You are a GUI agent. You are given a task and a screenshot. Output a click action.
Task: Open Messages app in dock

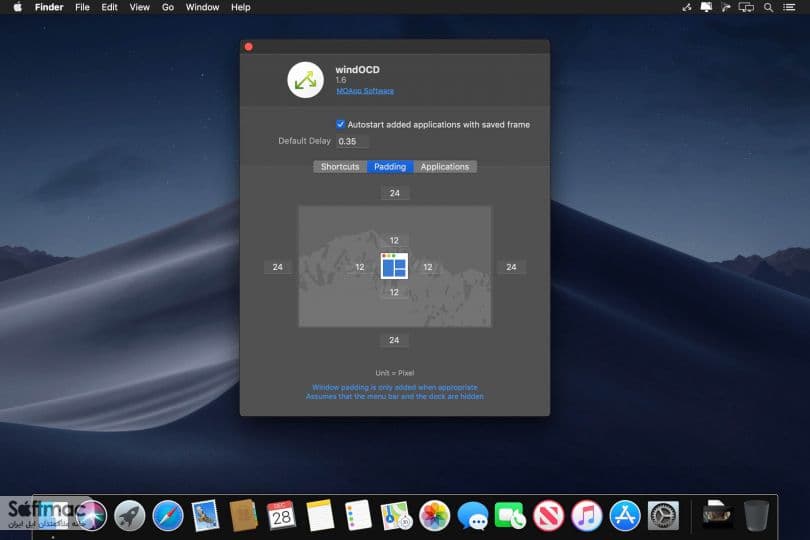[473, 515]
